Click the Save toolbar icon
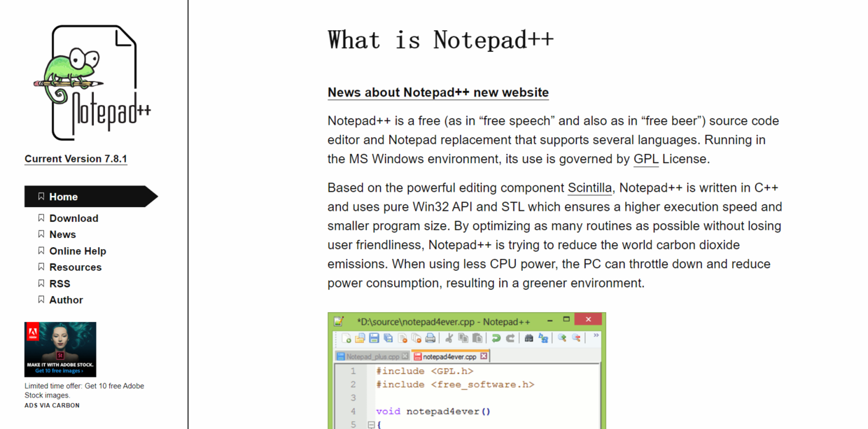 pyautogui.click(x=373, y=338)
